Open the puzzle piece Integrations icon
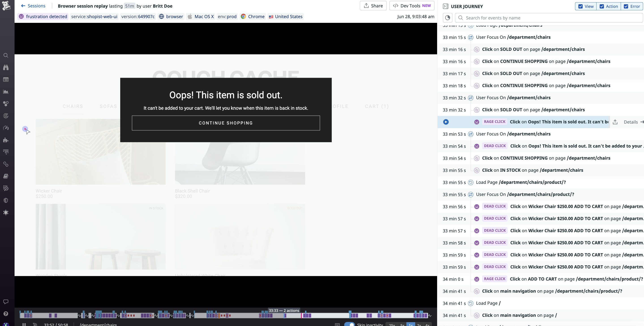Screen dimensions: 644x326 [x=6, y=140]
